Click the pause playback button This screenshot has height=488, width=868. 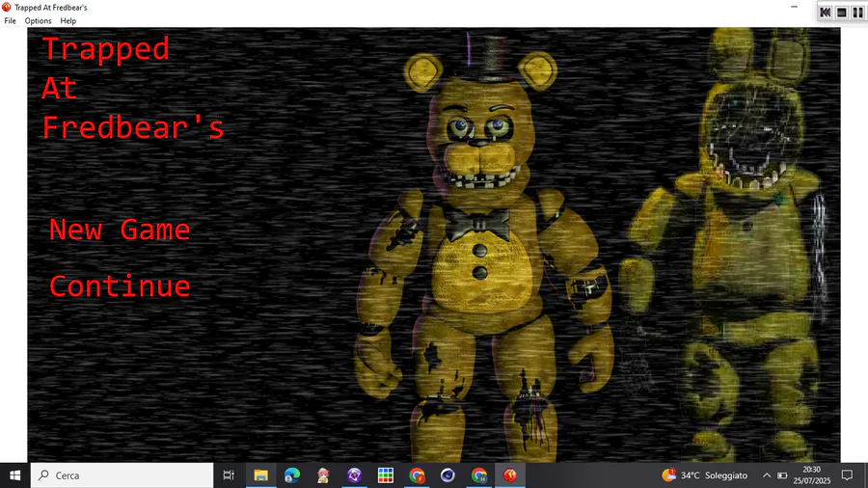click(857, 13)
